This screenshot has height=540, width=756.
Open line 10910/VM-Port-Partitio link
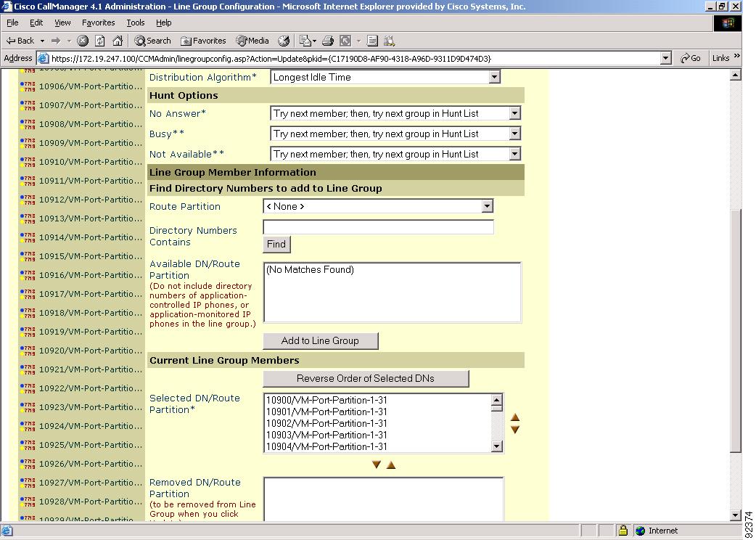click(x=91, y=162)
